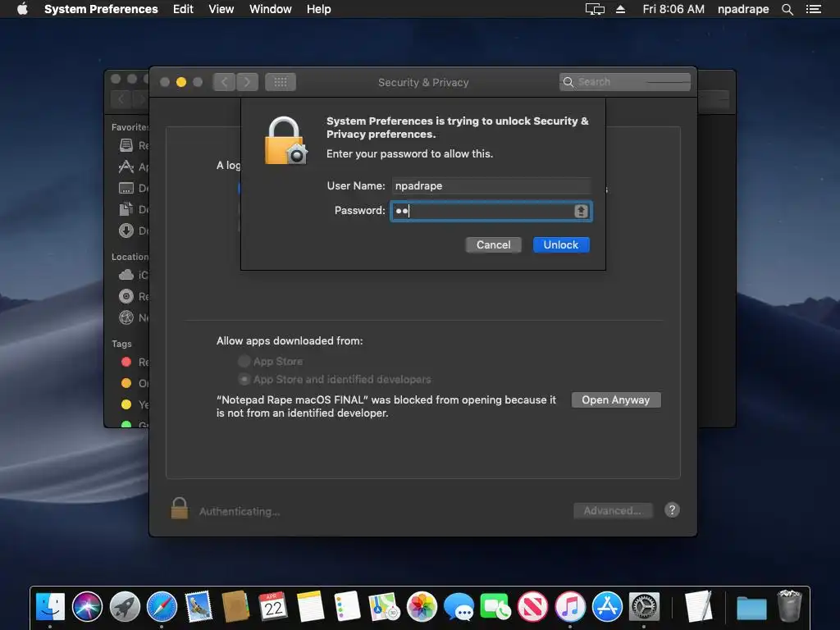Image resolution: width=840 pixels, height=630 pixels.
Task: Click the Search field in Security & Privacy
Action: (x=624, y=82)
